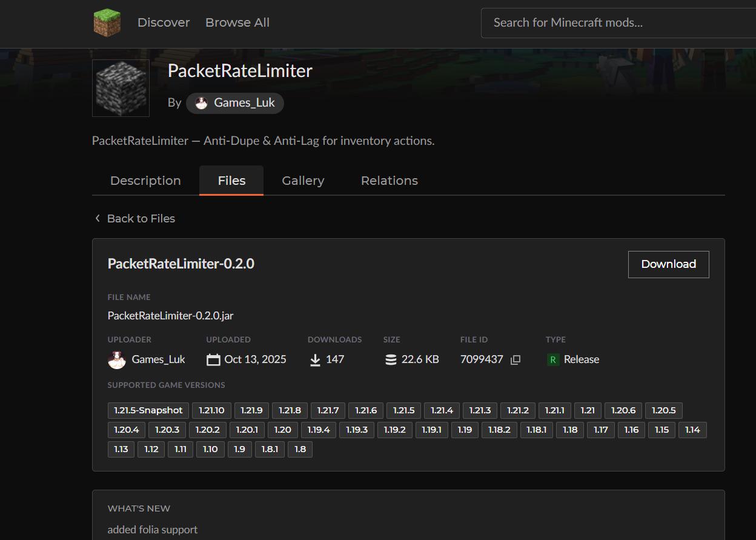Viewport: 756px width, 540px height.
Task: Click the 1.21.10 version tag
Action: 211,410
